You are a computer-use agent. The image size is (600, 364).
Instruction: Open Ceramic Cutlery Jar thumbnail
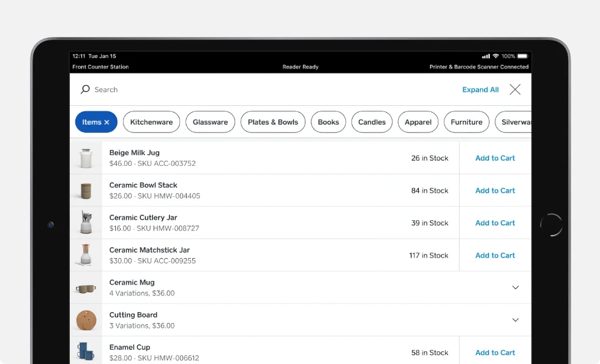86,223
